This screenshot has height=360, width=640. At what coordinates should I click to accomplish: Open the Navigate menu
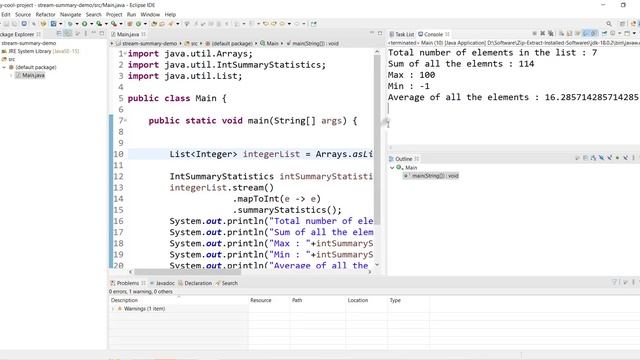click(x=71, y=14)
